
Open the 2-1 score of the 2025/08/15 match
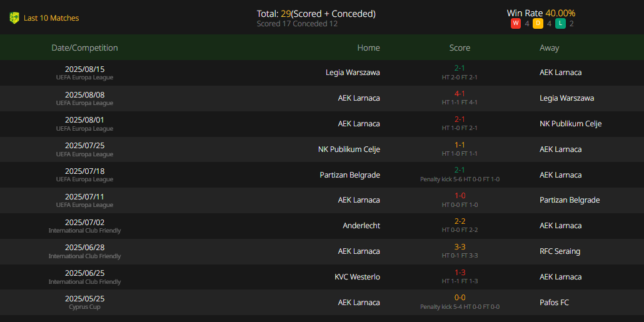coord(460,68)
